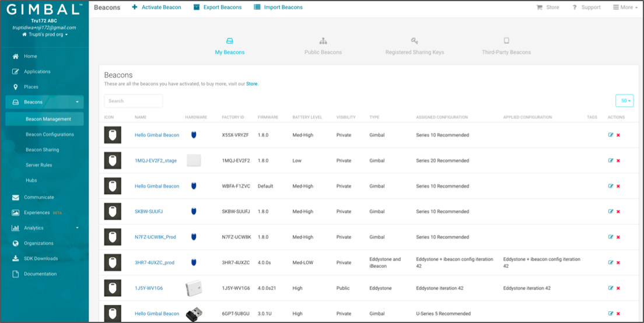Edit beacon 3HR7-4UXZC
The image size is (644, 323).
611,262
